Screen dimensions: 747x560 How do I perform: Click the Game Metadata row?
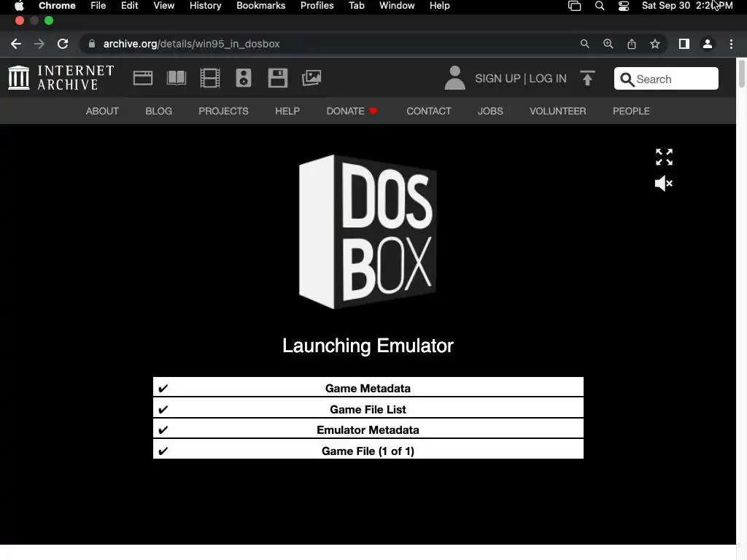coord(368,387)
